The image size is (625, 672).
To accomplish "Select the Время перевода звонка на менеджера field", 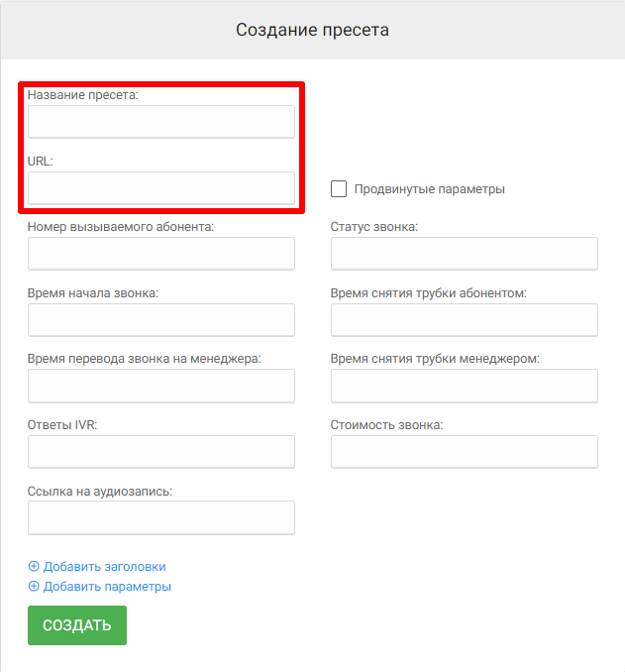I will 161,386.
